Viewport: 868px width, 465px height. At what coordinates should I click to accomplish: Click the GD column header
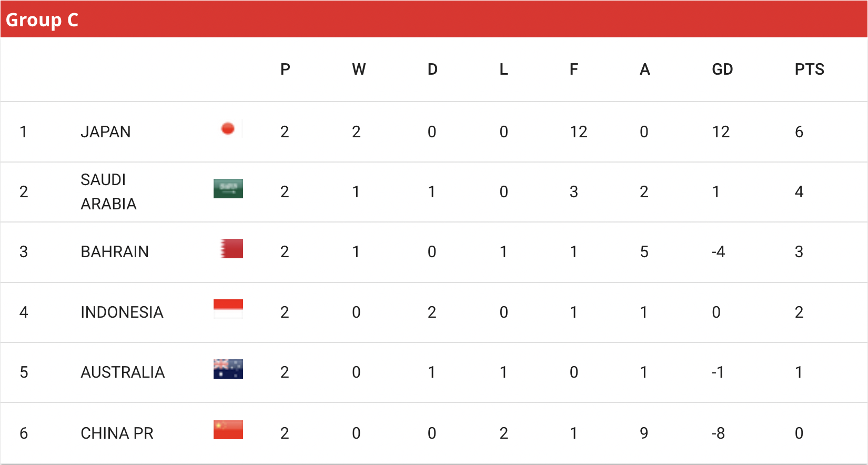[722, 69]
